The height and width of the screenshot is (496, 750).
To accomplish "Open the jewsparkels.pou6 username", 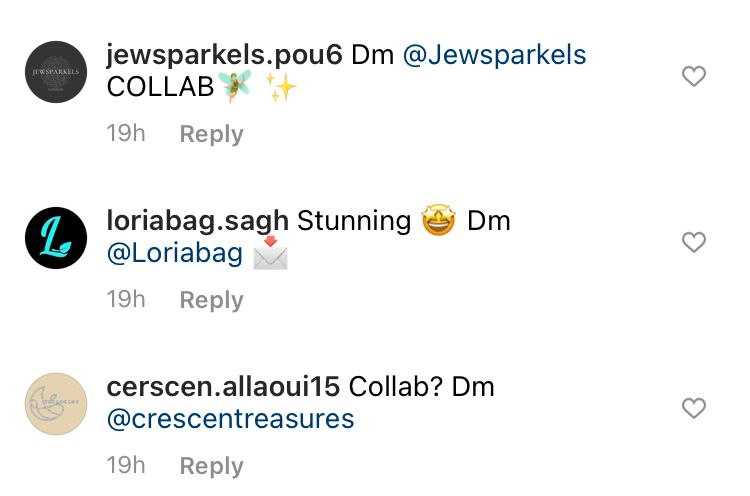I will tap(224, 55).
